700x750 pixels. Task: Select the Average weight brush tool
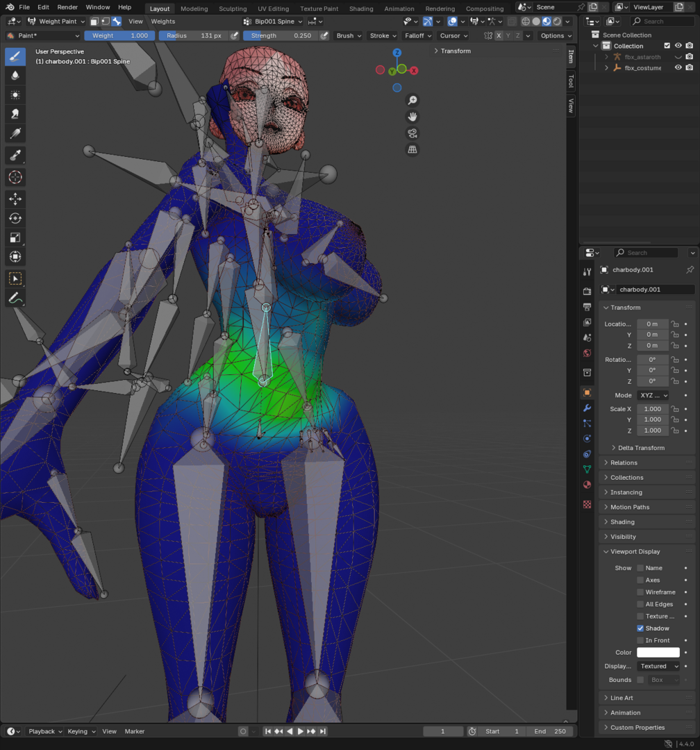pyautogui.click(x=15, y=94)
